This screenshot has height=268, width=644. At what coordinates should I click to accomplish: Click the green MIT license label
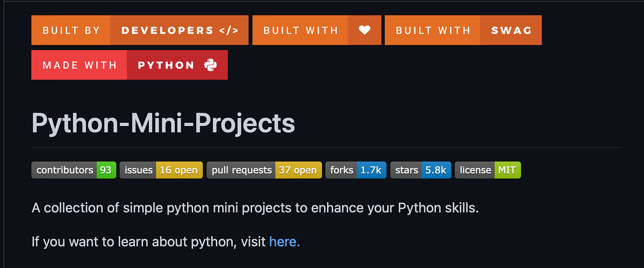pos(507,170)
